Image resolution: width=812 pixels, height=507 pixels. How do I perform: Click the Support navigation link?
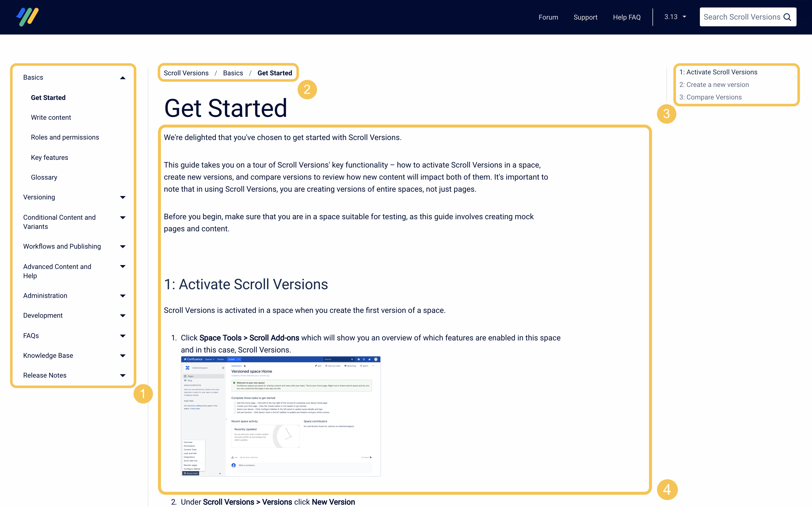click(585, 17)
